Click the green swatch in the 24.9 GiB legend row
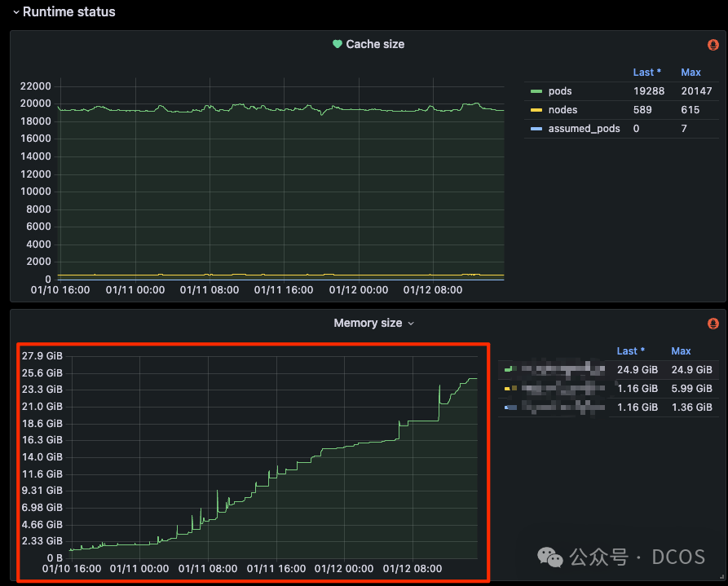The height and width of the screenshot is (586, 728). [x=510, y=369]
